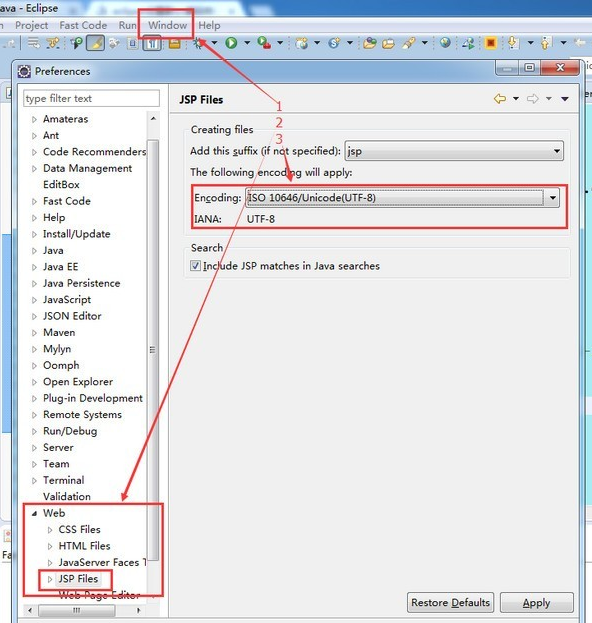Open the web browser globe icon
The image size is (592, 623).
[445, 42]
